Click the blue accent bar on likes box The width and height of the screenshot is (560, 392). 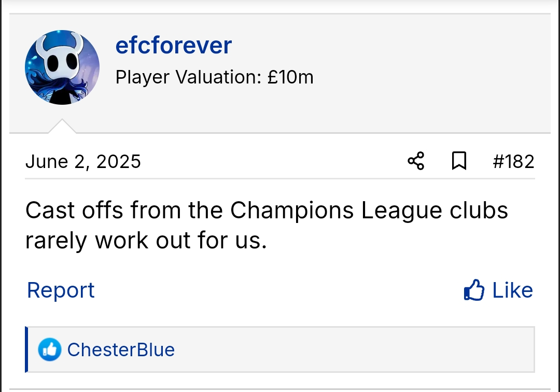pos(26,350)
